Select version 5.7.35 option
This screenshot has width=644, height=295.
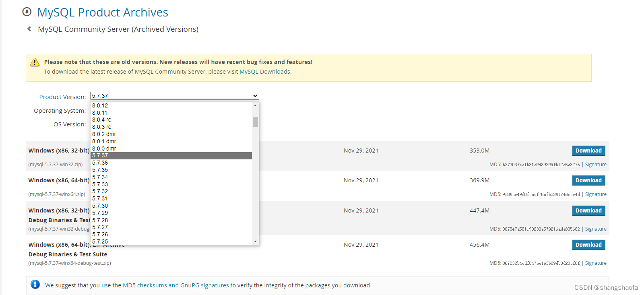tap(171, 170)
